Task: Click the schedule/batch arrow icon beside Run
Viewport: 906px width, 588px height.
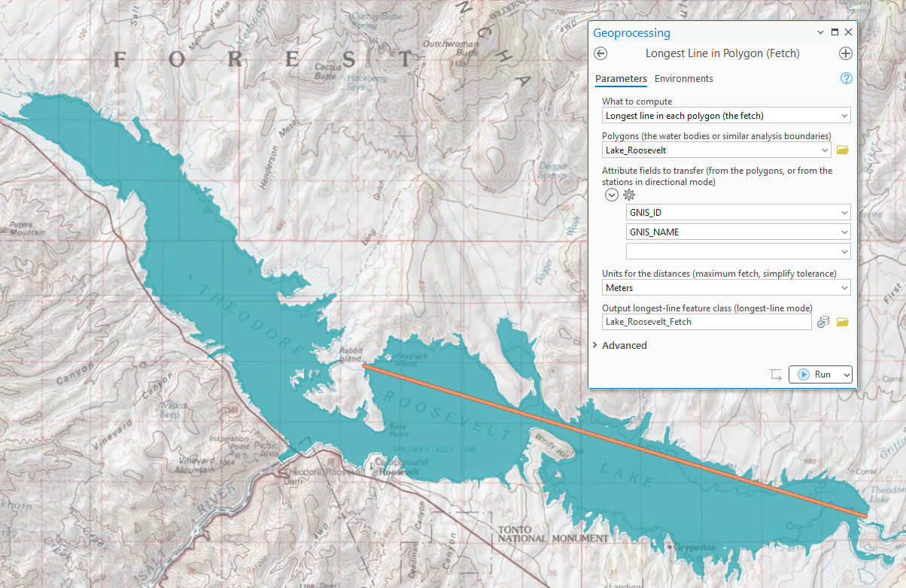Action: click(x=776, y=374)
